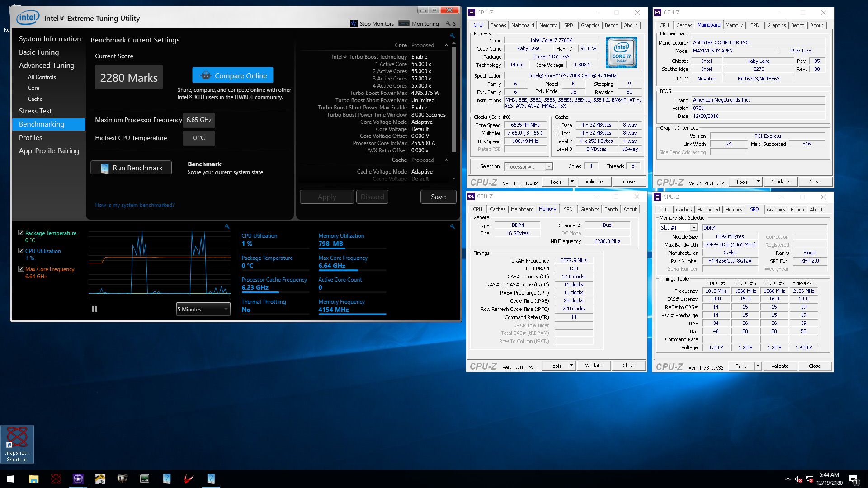868x488 pixels.
Task: Click the scroll-down arrow of Proposed settings list
Action: [453, 179]
